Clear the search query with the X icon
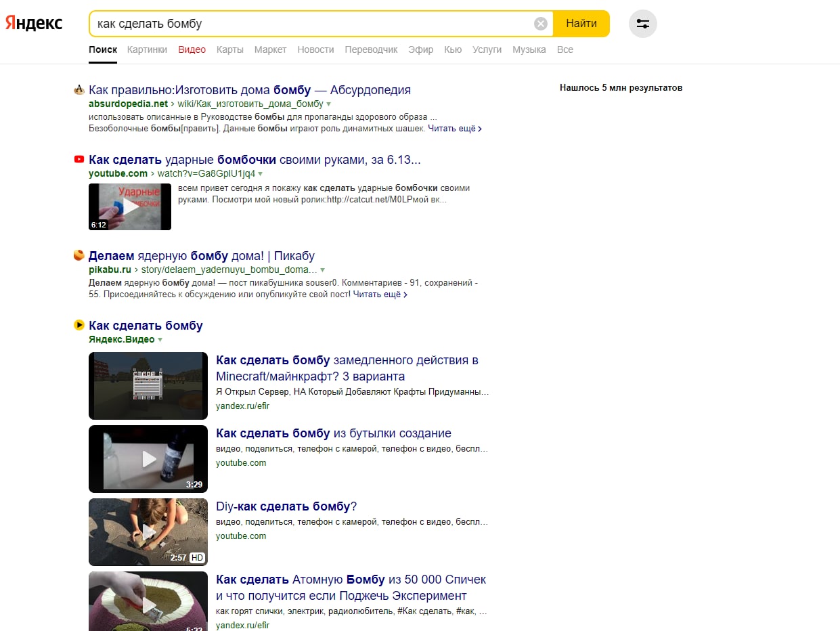This screenshot has width=840, height=631. pos(541,24)
